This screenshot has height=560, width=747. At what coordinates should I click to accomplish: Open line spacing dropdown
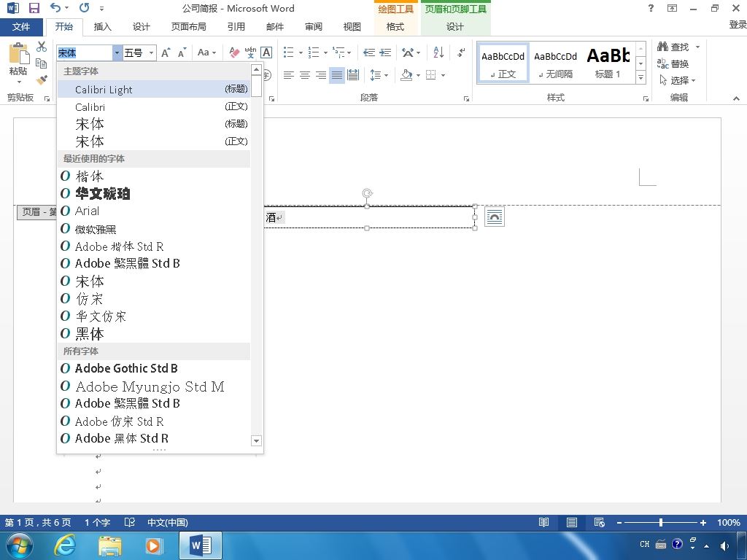pos(379,75)
